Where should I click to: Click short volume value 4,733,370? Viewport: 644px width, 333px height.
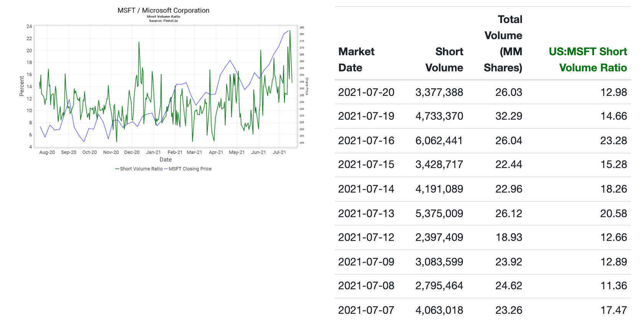pyautogui.click(x=439, y=116)
